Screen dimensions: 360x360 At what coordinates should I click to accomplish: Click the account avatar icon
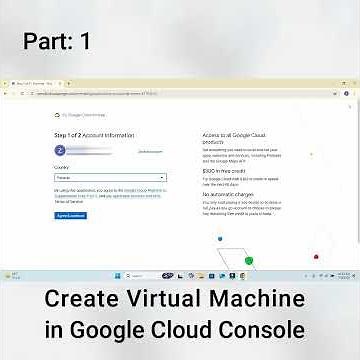60,151
